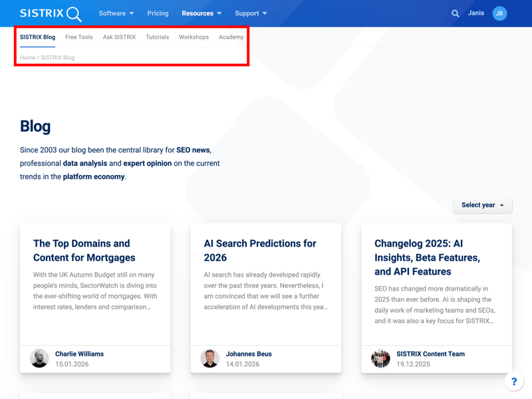Go to the Pricing page

(x=158, y=13)
